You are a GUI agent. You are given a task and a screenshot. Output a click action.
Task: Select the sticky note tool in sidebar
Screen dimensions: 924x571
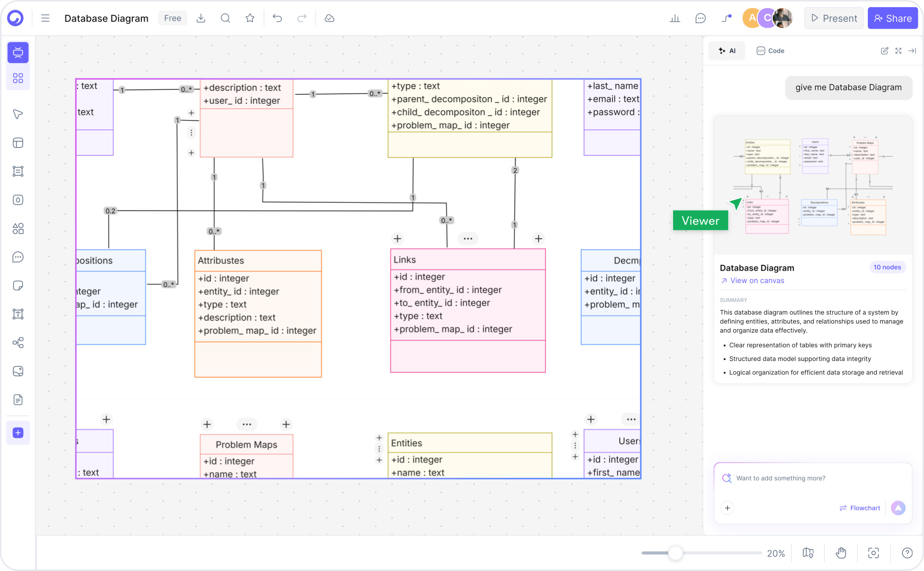pyautogui.click(x=18, y=285)
